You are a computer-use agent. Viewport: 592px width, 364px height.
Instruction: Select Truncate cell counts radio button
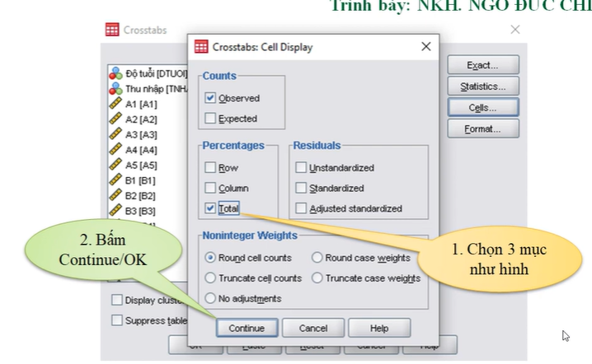click(210, 278)
